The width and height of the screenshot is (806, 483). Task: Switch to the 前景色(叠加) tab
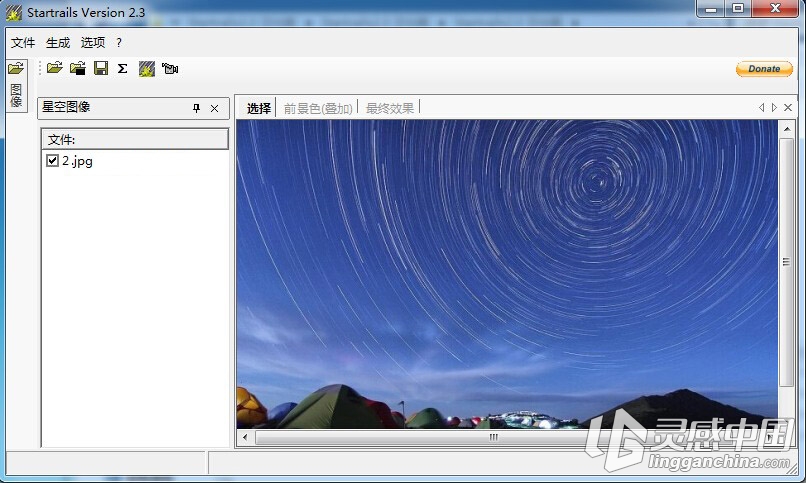tap(318, 108)
